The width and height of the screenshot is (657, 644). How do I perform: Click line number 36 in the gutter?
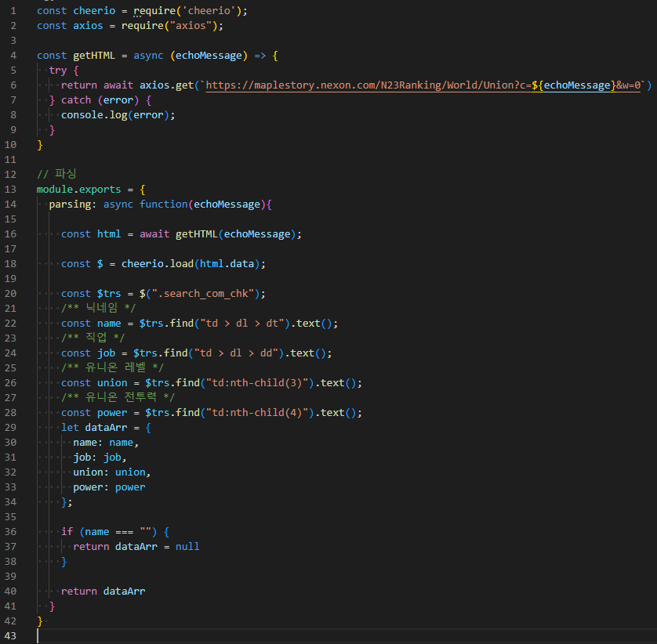tap(10, 531)
